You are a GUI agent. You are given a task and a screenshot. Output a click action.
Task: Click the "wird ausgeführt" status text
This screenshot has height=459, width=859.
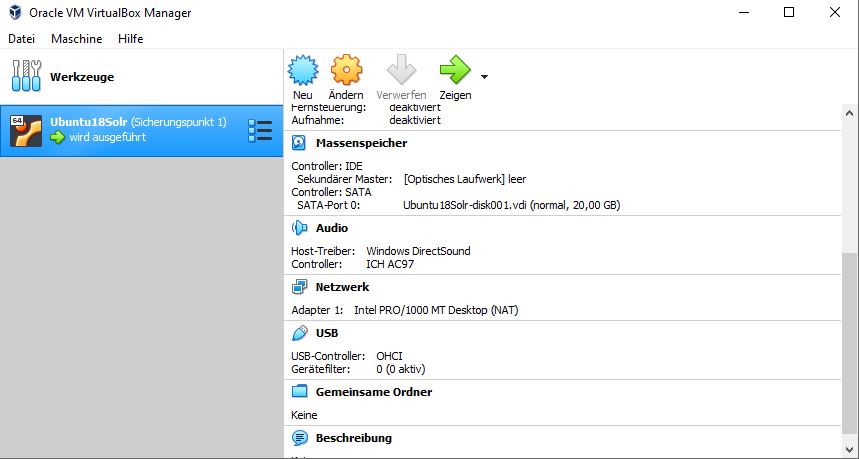point(107,137)
